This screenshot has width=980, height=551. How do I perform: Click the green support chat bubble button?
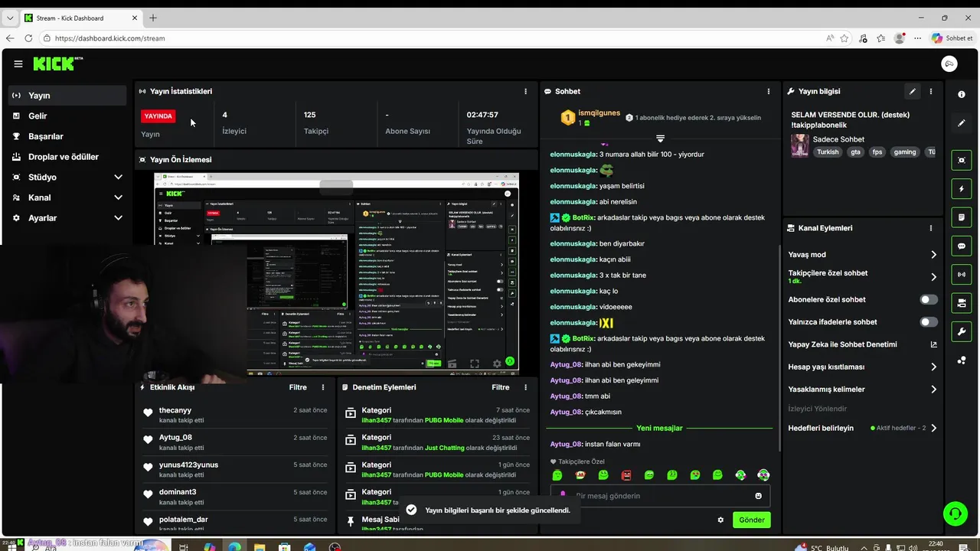tap(955, 513)
